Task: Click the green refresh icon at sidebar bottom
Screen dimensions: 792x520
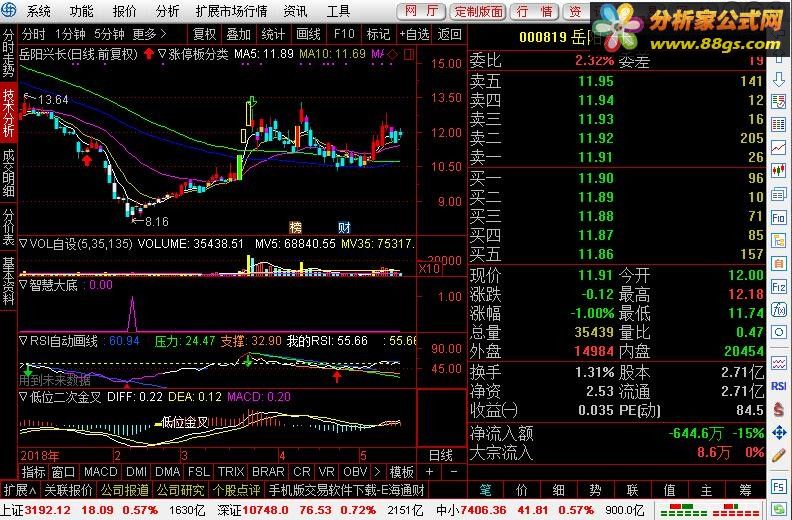Action: 778,509
